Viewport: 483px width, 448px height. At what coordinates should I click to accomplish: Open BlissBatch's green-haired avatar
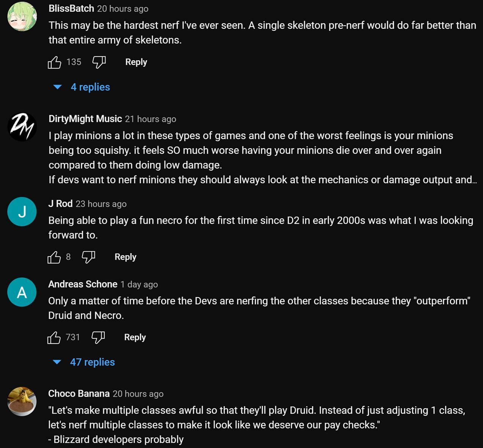pos(22,17)
